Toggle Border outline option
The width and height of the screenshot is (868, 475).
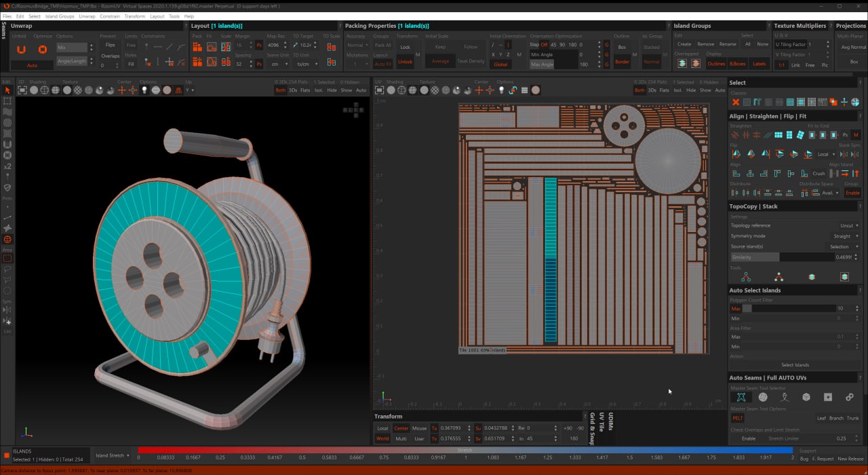(622, 62)
